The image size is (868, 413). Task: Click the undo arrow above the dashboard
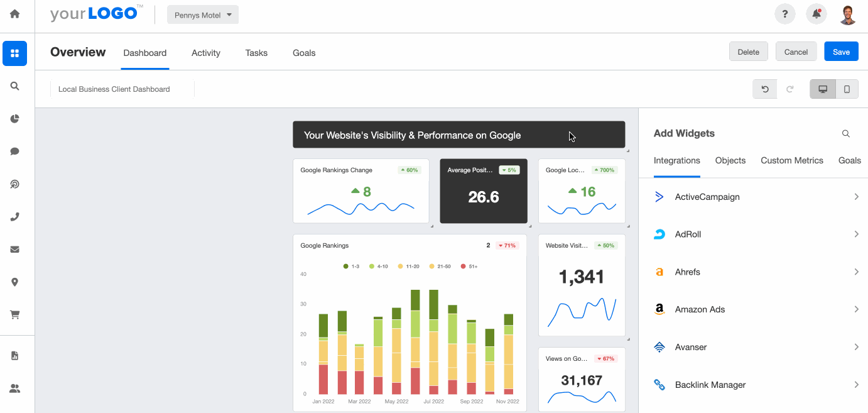point(764,89)
